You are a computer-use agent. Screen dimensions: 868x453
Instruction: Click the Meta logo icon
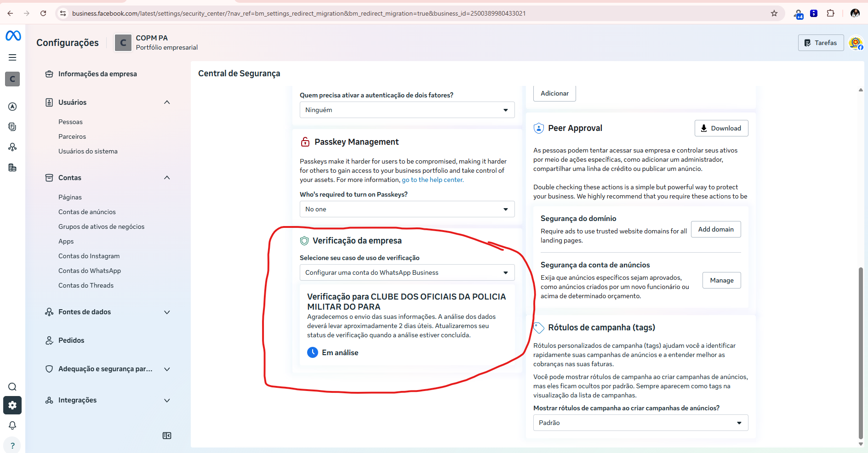[x=13, y=35]
